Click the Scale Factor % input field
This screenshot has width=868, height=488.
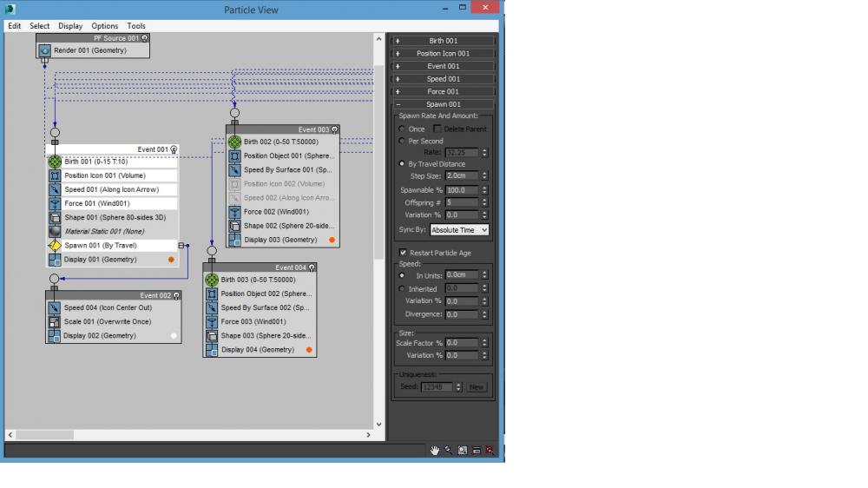coord(463,343)
